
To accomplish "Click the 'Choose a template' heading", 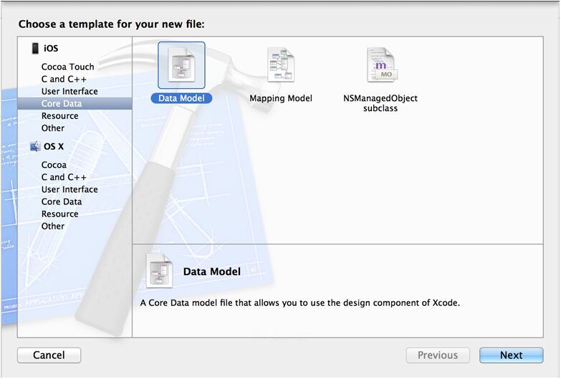I will pos(111,24).
